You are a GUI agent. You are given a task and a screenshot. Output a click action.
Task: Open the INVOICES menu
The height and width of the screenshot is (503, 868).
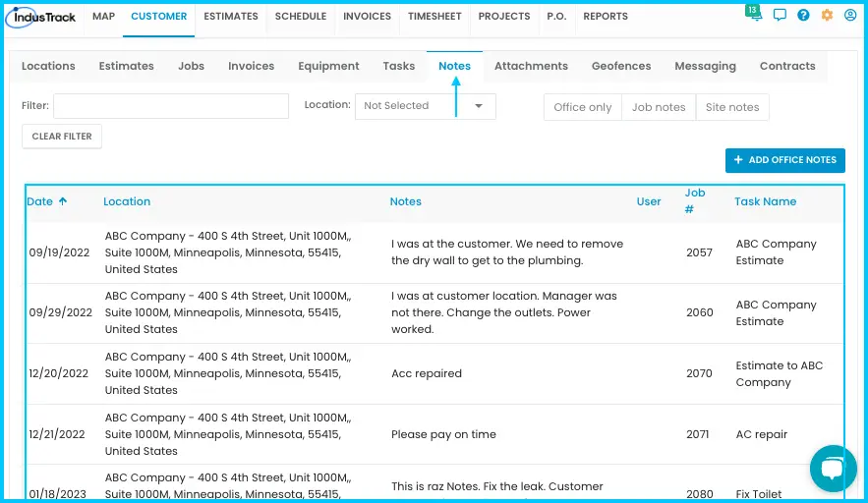pyautogui.click(x=367, y=17)
